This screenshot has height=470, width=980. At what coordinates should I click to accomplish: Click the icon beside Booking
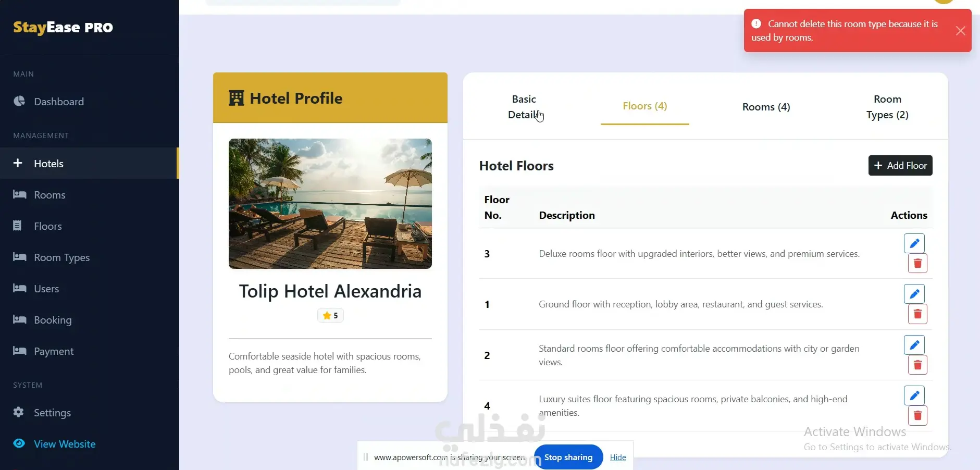coord(19,319)
